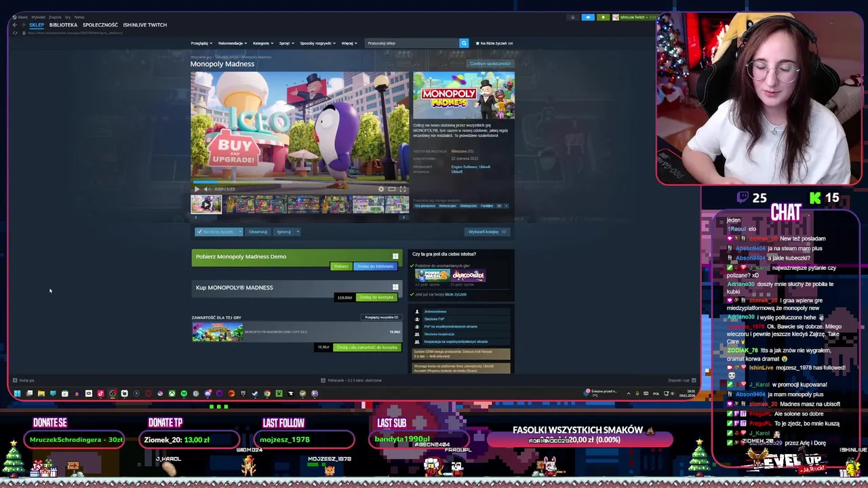Viewport: 868px width, 488px height.
Task: Open Xbox app in taskbar
Action: [172, 393]
